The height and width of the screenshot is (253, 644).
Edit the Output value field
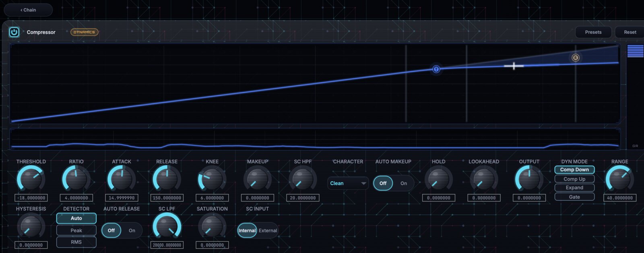[x=529, y=198]
